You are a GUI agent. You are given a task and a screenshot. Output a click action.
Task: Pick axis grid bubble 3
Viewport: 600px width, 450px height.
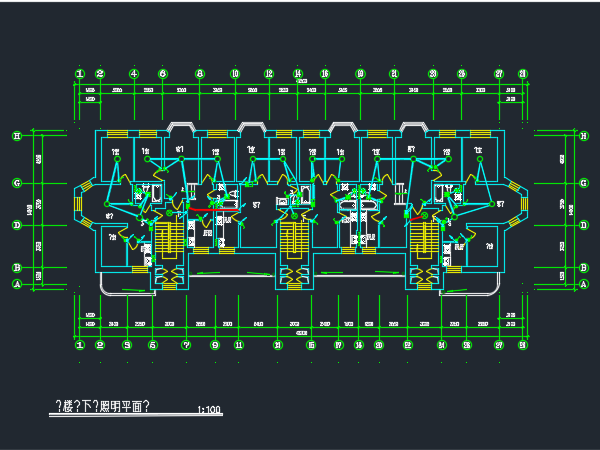[x=127, y=345]
